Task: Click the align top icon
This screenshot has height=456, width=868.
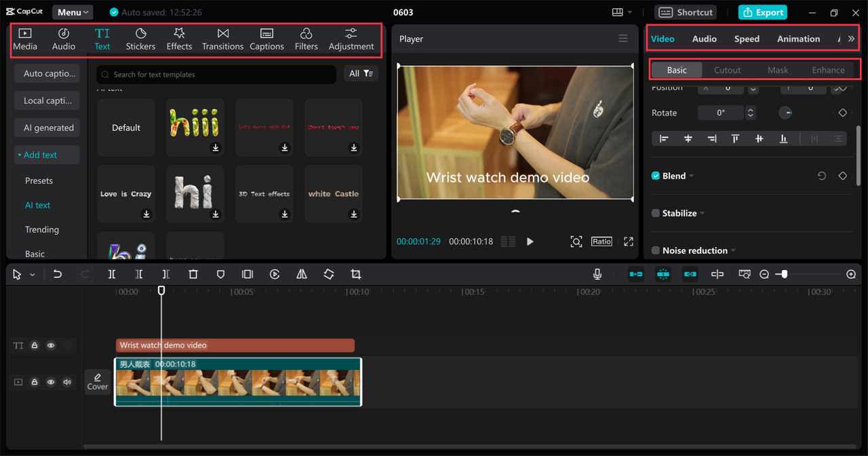Action: 735,138
